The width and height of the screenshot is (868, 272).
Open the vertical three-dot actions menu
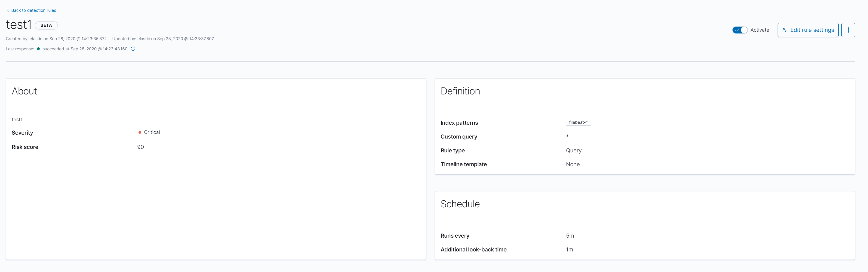point(848,30)
